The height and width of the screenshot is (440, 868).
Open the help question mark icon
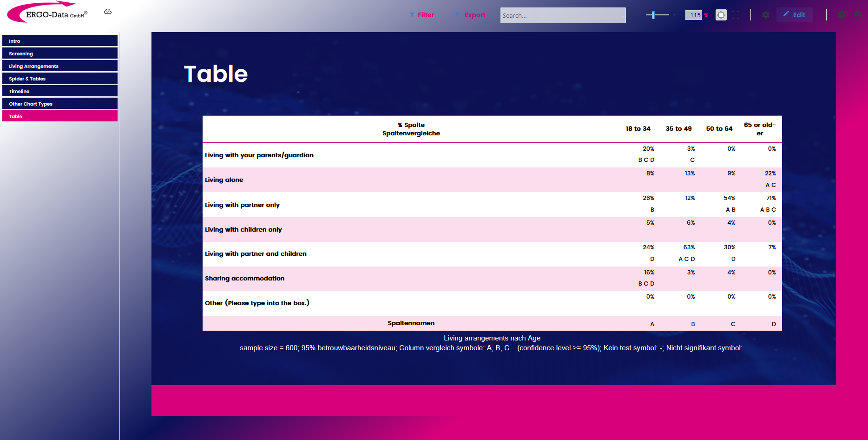pyautogui.click(x=842, y=15)
